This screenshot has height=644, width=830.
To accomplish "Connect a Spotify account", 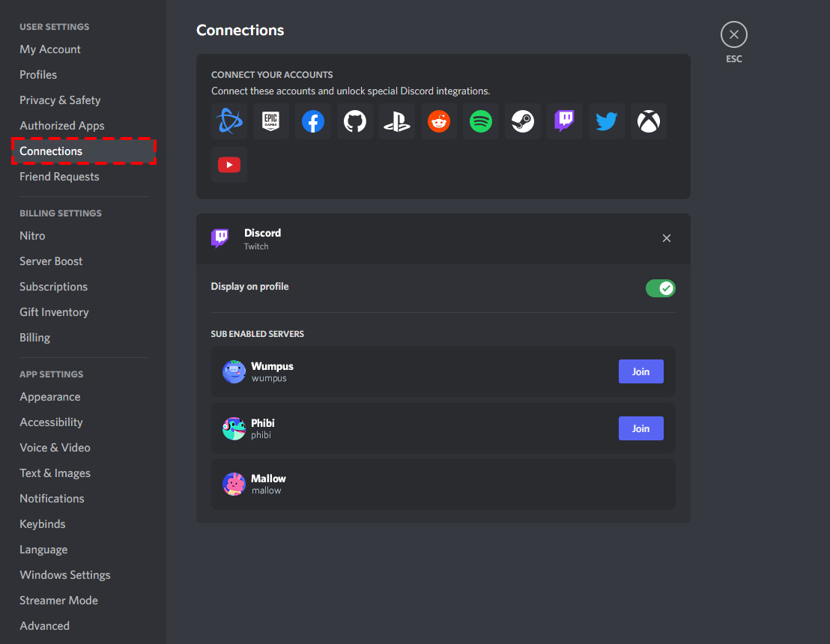I will (481, 121).
